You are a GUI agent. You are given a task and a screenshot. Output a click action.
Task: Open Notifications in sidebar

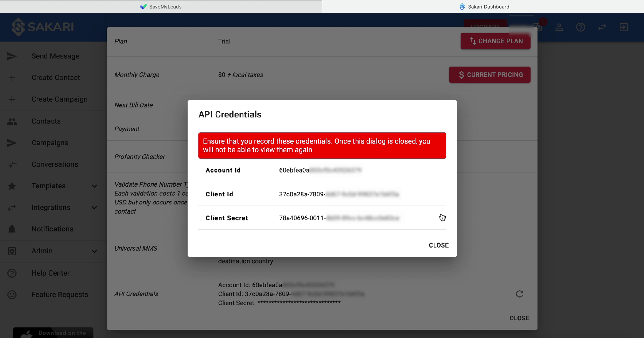[x=53, y=229]
